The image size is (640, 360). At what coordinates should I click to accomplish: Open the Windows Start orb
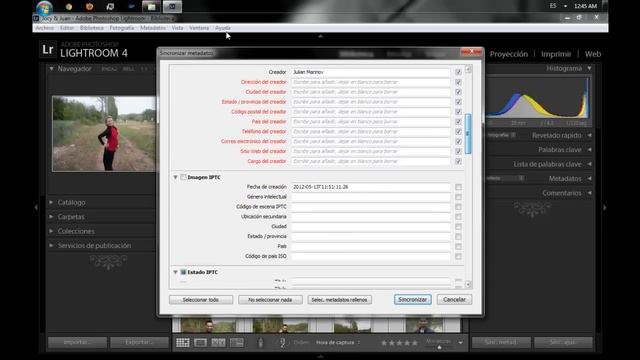pyautogui.click(x=44, y=7)
